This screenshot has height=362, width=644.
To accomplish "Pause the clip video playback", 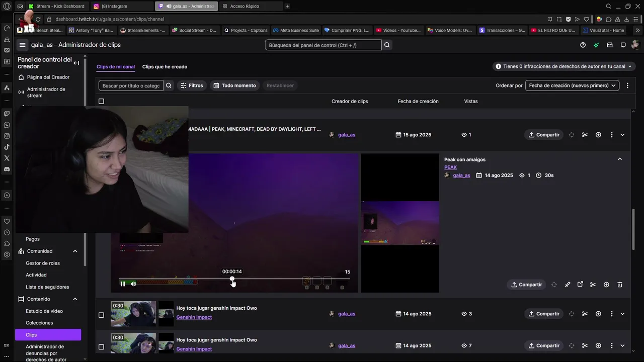I will [123, 284].
